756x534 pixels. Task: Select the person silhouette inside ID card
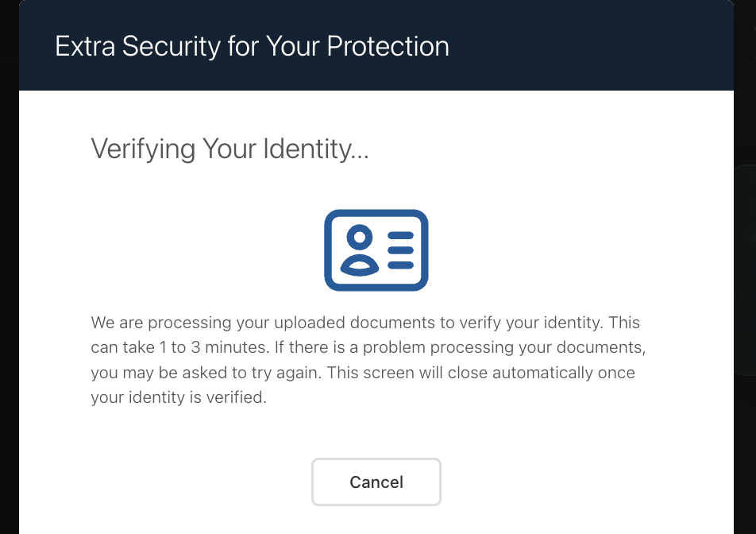[359, 250]
